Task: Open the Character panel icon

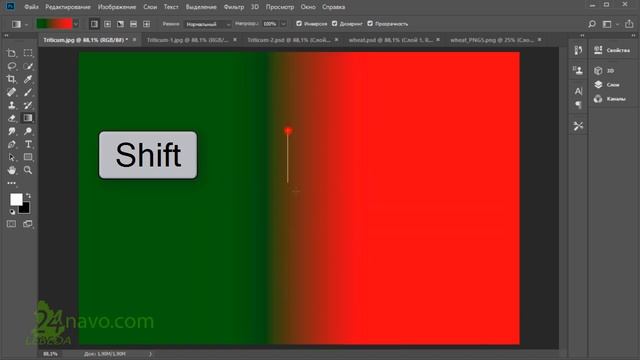Action: 578,91
